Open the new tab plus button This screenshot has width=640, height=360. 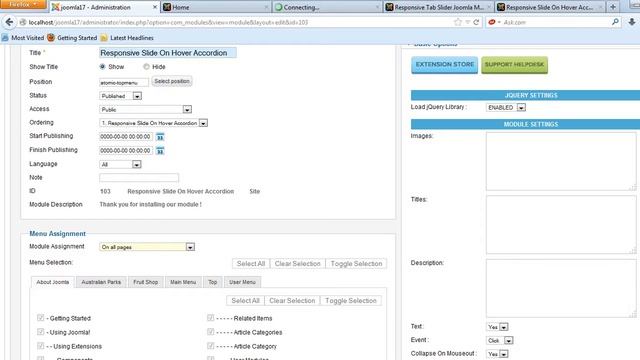[613, 7]
